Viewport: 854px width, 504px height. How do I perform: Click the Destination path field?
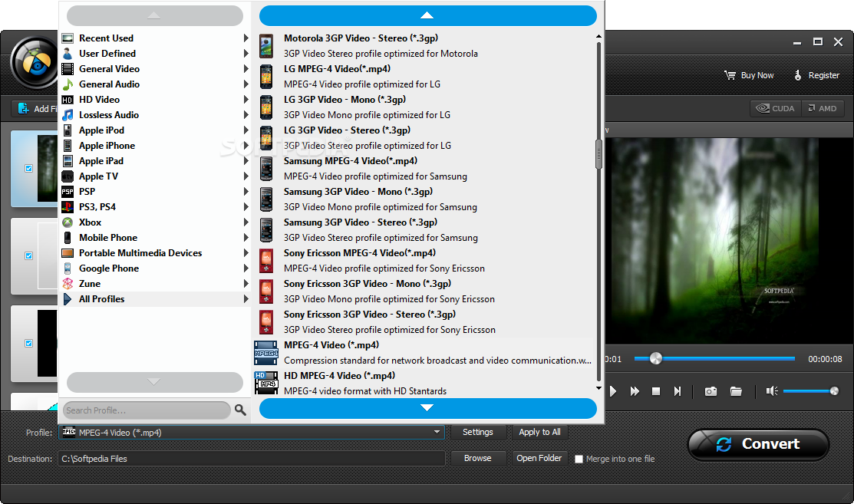[x=252, y=459]
